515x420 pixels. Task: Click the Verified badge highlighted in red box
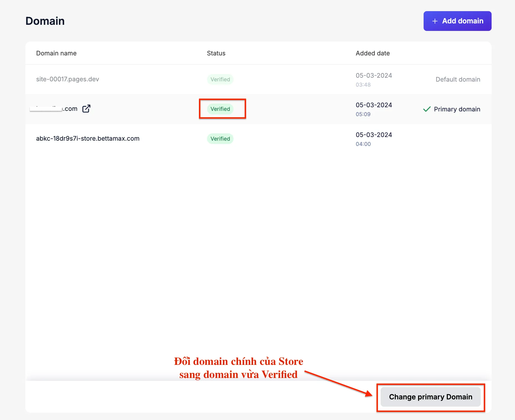220,109
